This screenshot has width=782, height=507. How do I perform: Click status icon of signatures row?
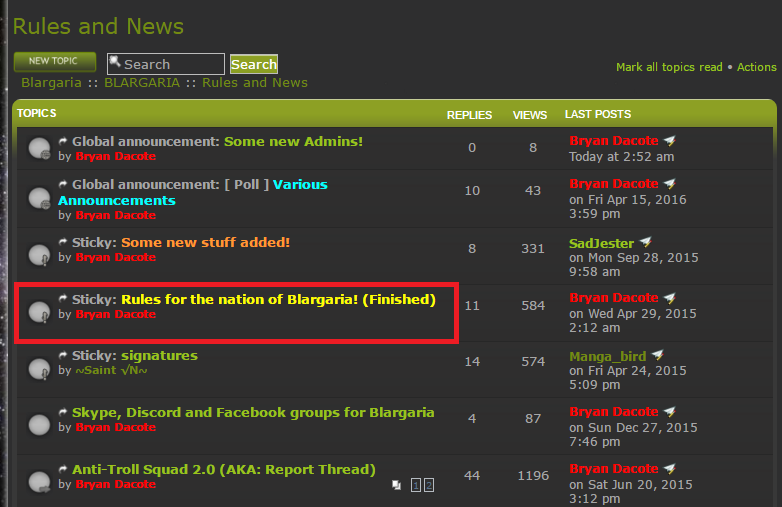(x=39, y=369)
